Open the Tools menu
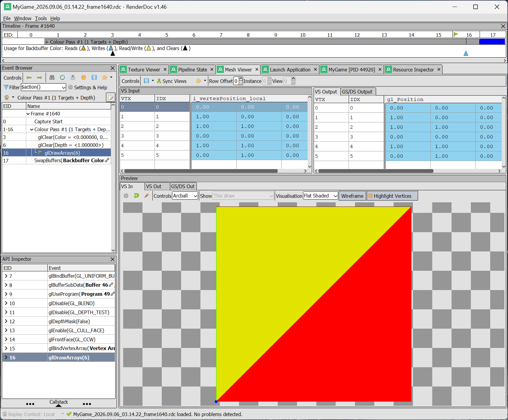The image size is (508, 420). pos(41,18)
